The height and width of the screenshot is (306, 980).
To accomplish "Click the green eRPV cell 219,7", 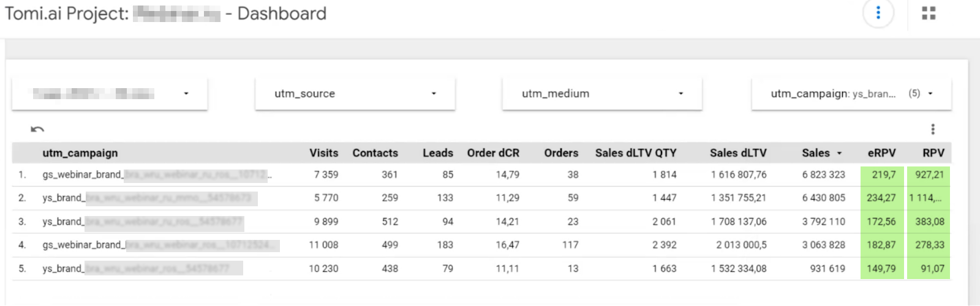I will click(x=882, y=175).
